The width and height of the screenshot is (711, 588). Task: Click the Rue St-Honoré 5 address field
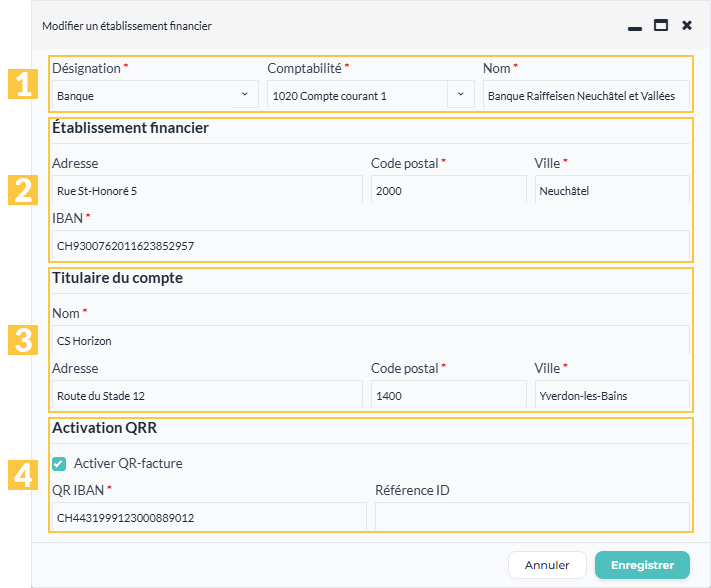207,190
